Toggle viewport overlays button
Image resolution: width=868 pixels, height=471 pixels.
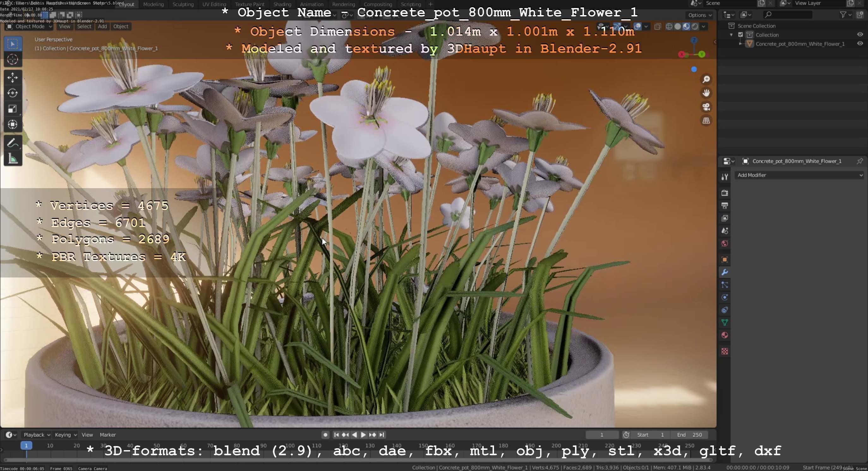tap(637, 27)
